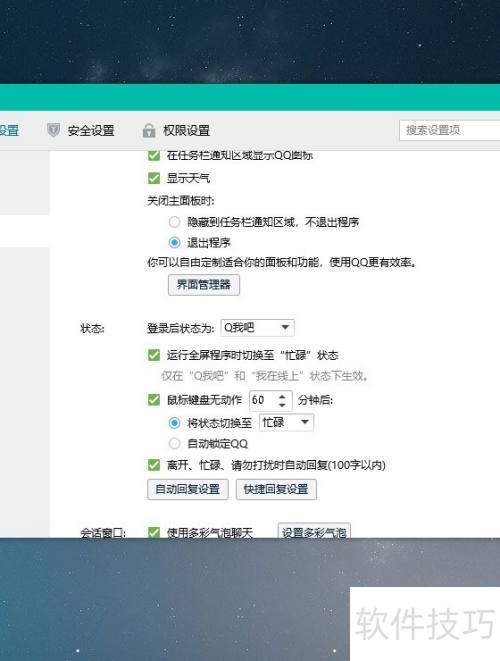Open the 安全设置 tab

(x=91, y=131)
